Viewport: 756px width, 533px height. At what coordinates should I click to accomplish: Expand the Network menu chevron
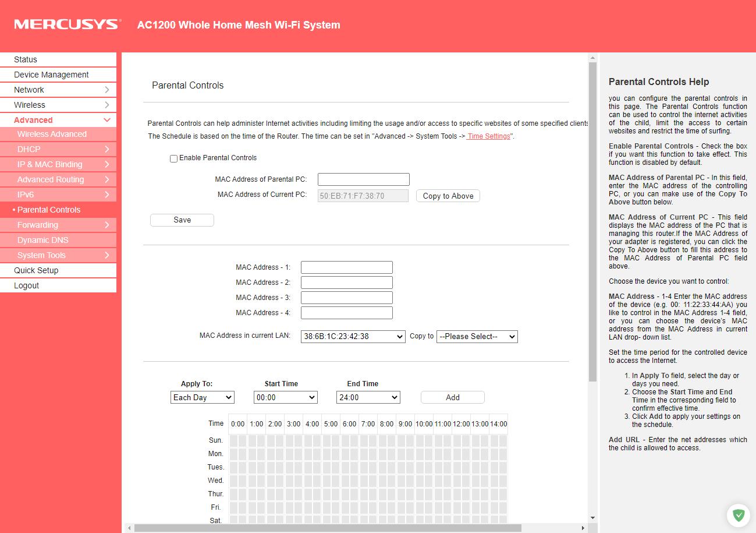coord(107,90)
